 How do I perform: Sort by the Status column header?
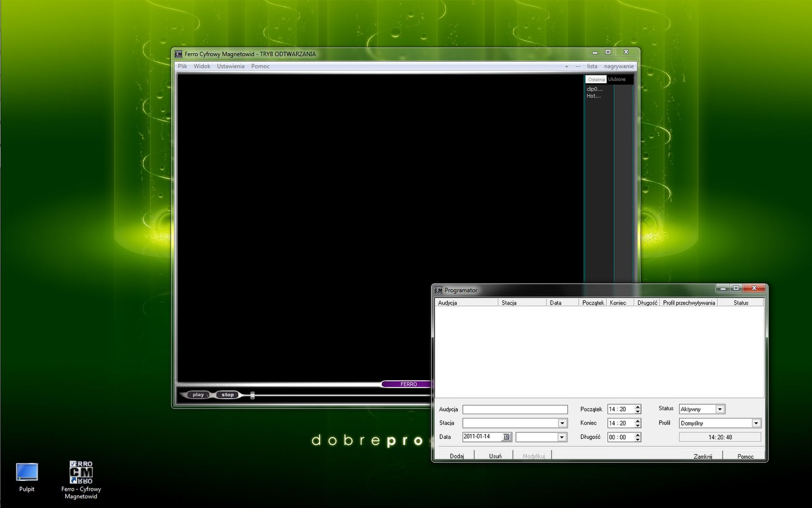point(740,303)
